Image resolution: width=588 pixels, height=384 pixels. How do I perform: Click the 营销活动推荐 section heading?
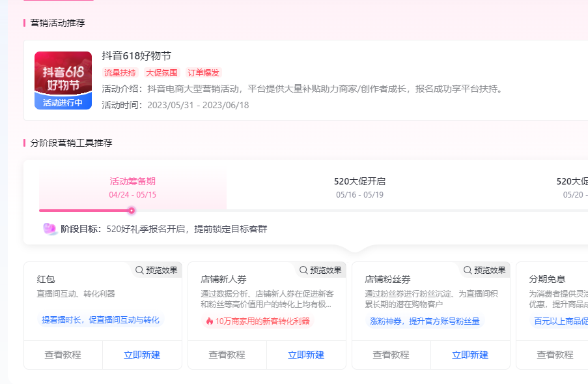pyautogui.click(x=57, y=23)
